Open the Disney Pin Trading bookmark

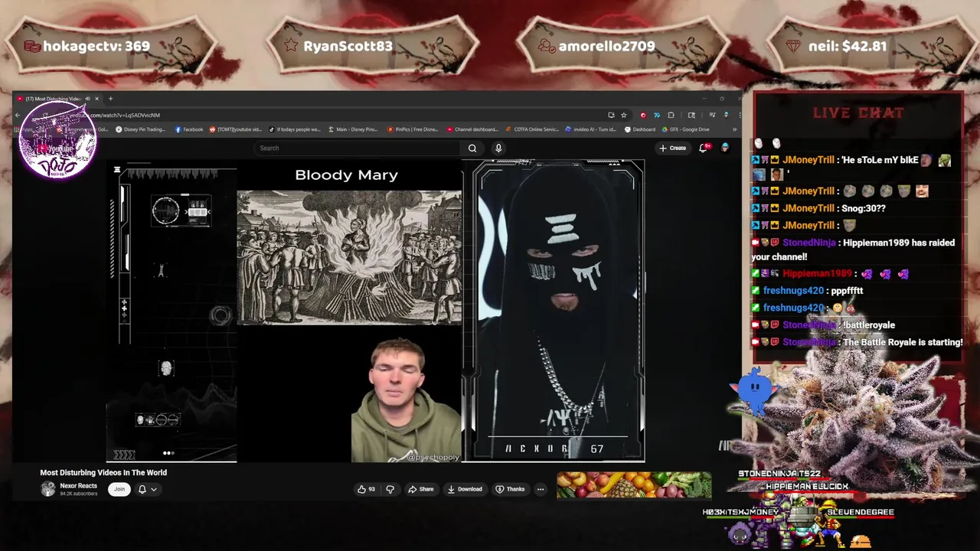coord(140,129)
